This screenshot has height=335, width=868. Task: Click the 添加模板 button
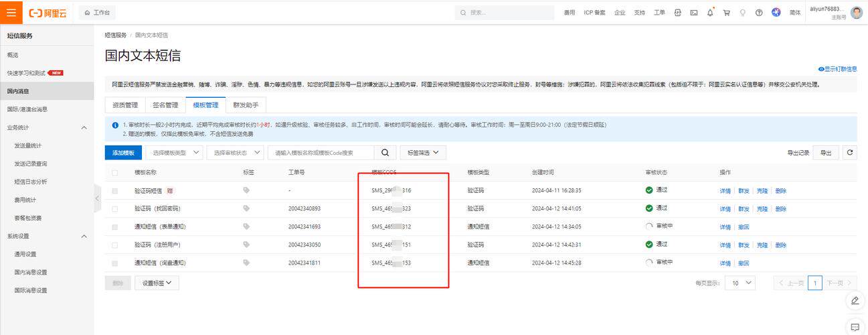pos(123,153)
